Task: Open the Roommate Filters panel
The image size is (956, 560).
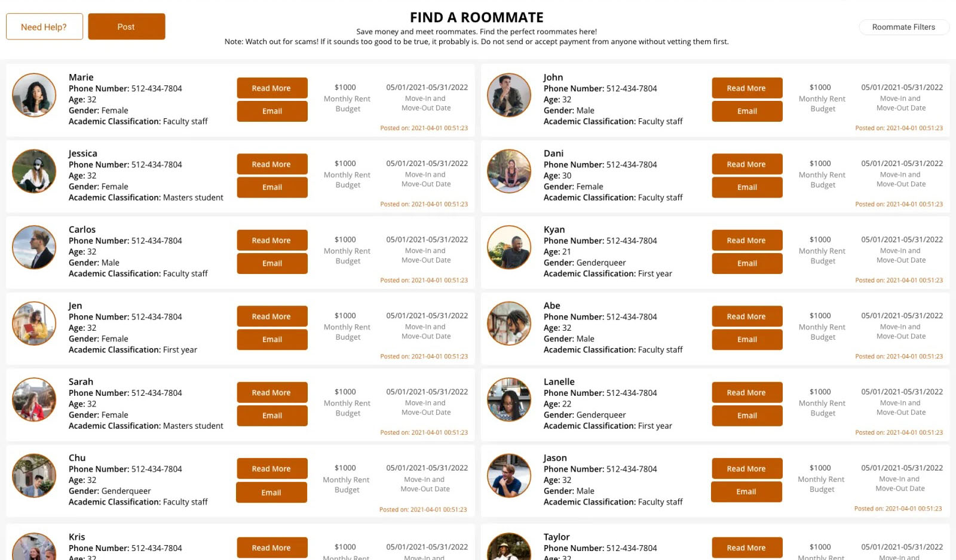Action: click(903, 27)
